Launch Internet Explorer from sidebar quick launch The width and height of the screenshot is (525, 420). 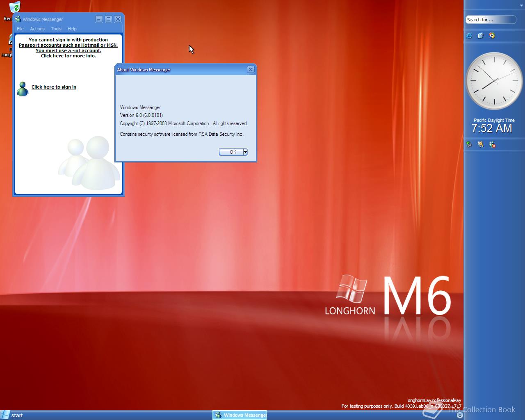(469, 36)
